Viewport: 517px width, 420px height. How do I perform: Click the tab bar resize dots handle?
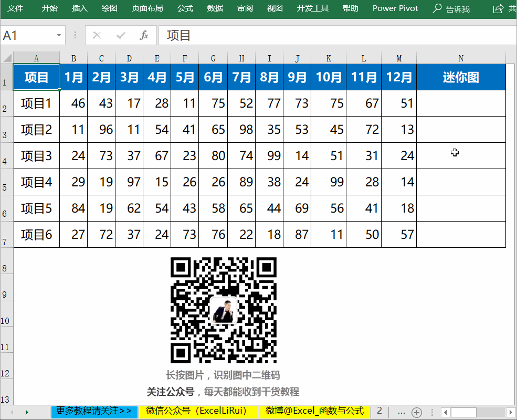coord(432,412)
